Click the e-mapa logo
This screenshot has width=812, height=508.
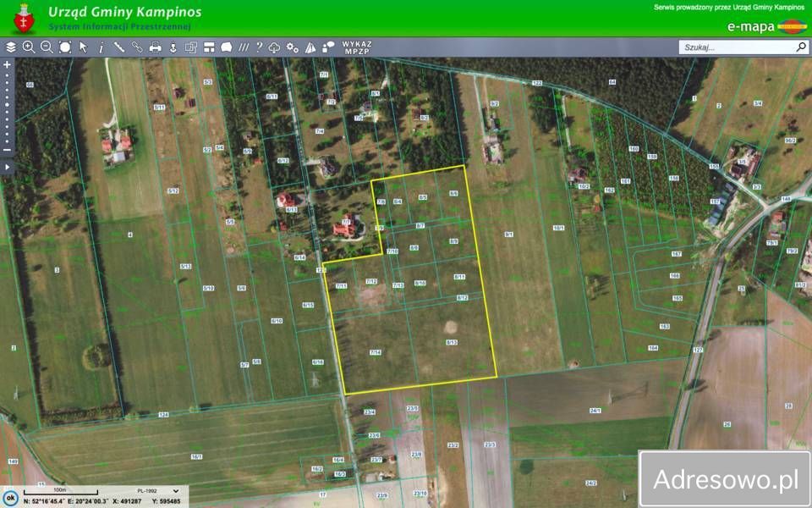click(767, 26)
